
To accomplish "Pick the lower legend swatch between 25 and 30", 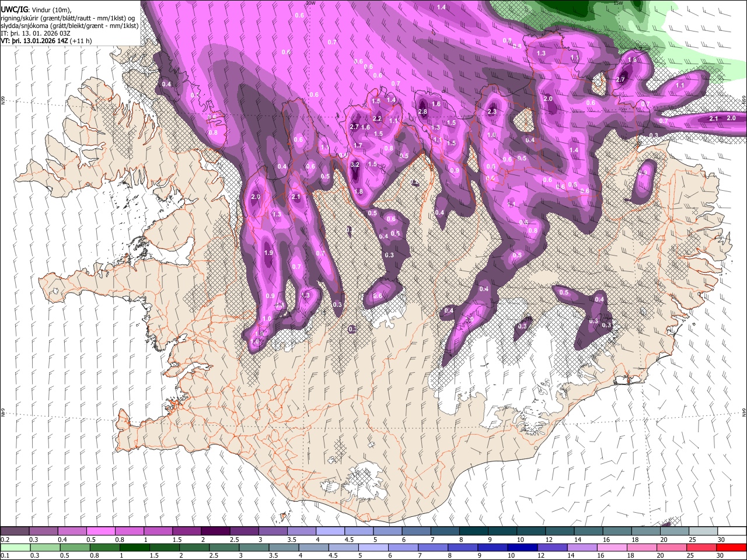I will point(701,547).
